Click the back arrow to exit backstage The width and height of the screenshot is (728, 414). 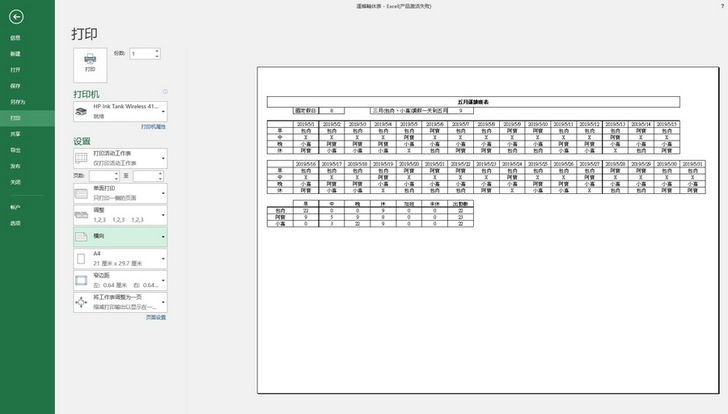click(16, 17)
